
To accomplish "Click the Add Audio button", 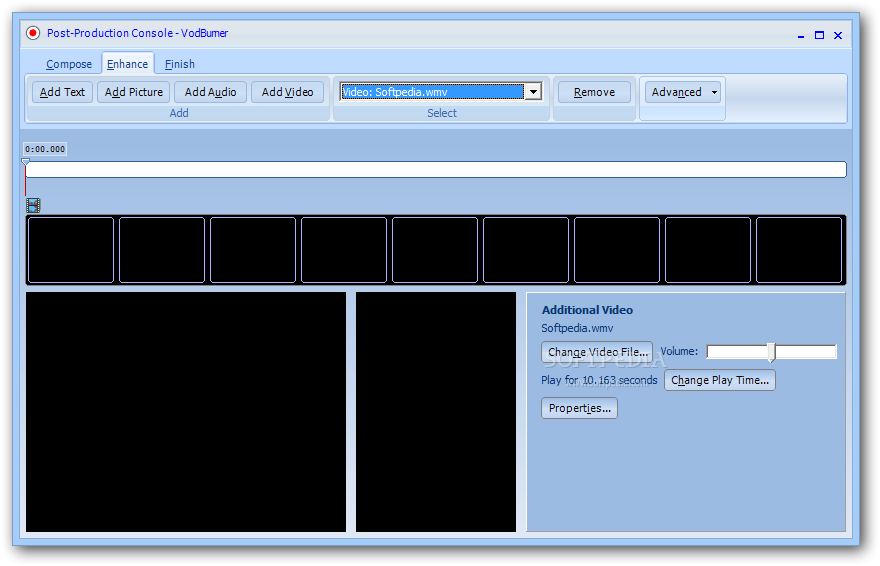I will [x=210, y=92].
